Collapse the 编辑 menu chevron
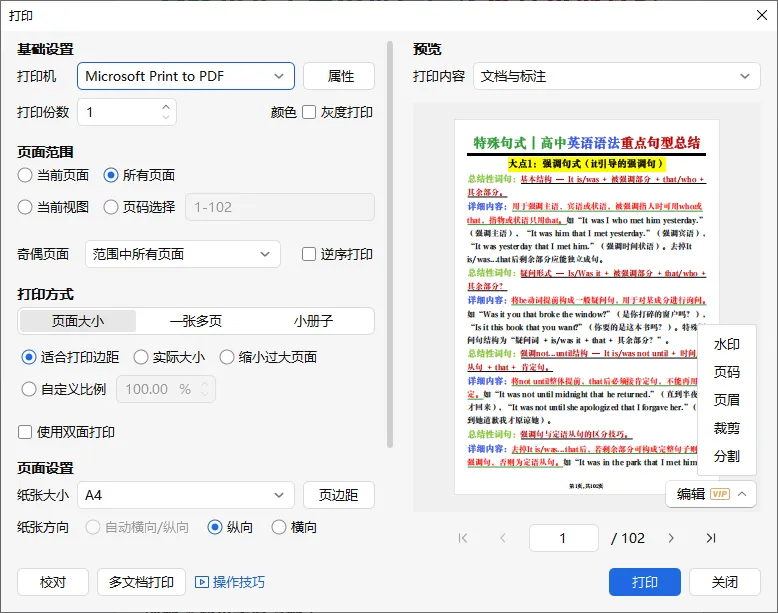The image size is (778, 613). point(742,494)
